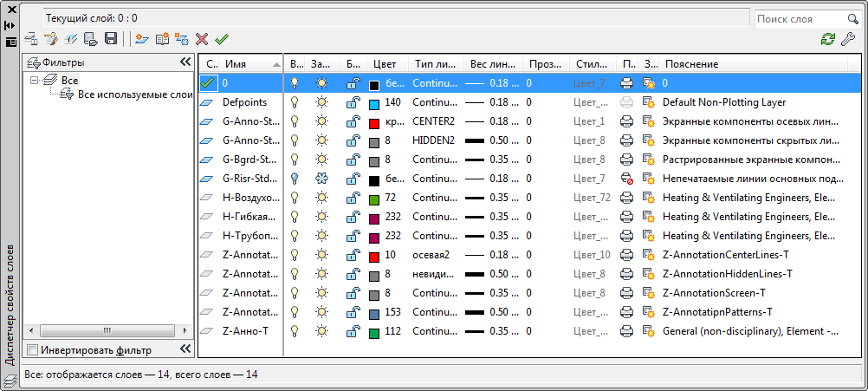Thaw the G-Risr-Std layer snowflake icon
Image resolution: width=868 pixels, height=391 pixels.
(x=321, y=179)
